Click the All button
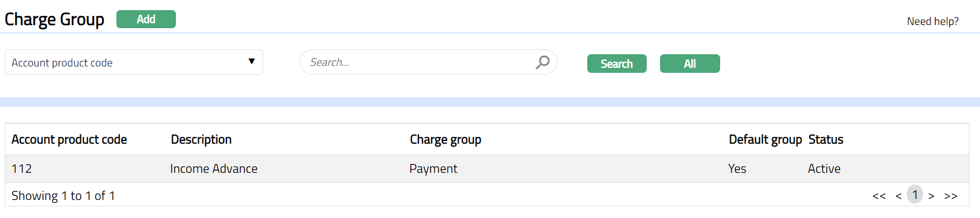 (x=689, y=64)
